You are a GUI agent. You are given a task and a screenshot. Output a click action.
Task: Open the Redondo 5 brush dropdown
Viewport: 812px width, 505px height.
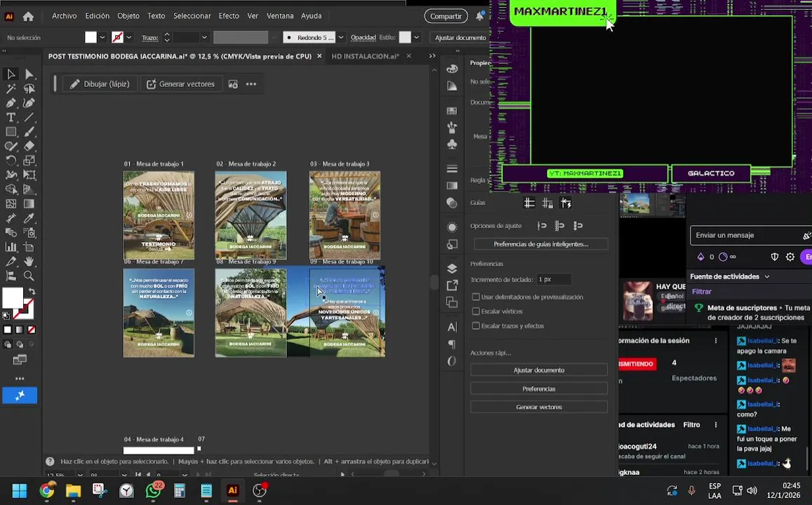pyautogui.click(x=341, y=37)
